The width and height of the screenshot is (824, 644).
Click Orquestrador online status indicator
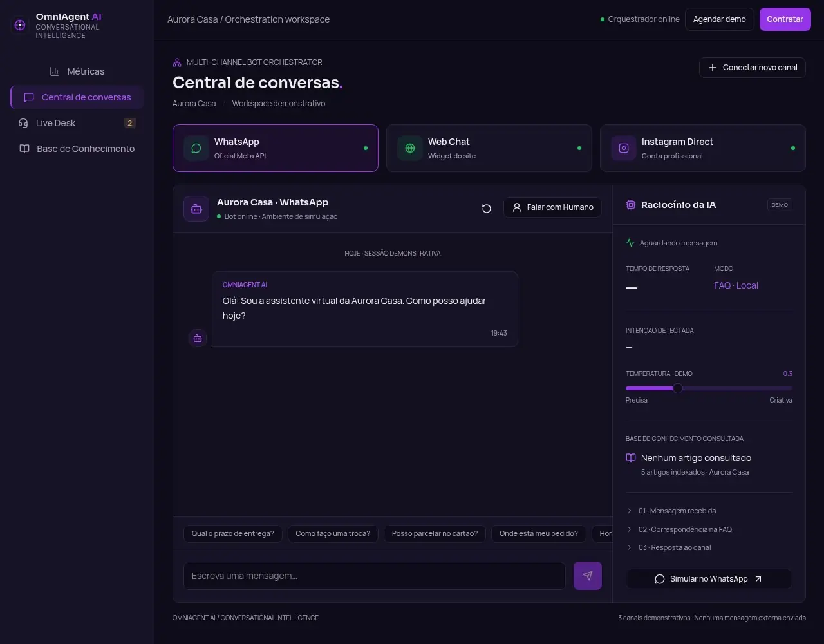tap(640, 19)
